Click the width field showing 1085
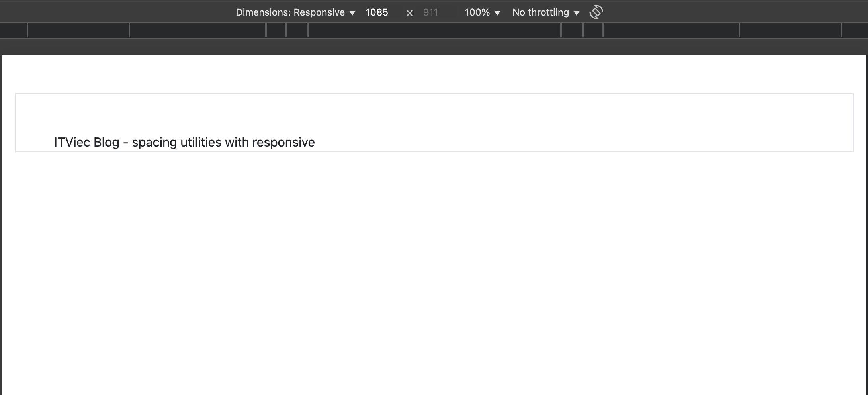This screenshot has width=868, height=395. (x=377, y=12)
